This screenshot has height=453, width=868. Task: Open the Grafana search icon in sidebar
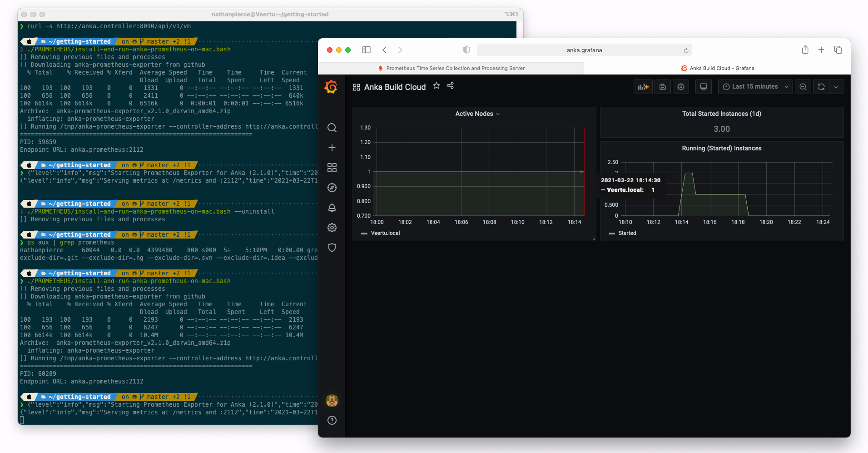click(x=332, y=128)
